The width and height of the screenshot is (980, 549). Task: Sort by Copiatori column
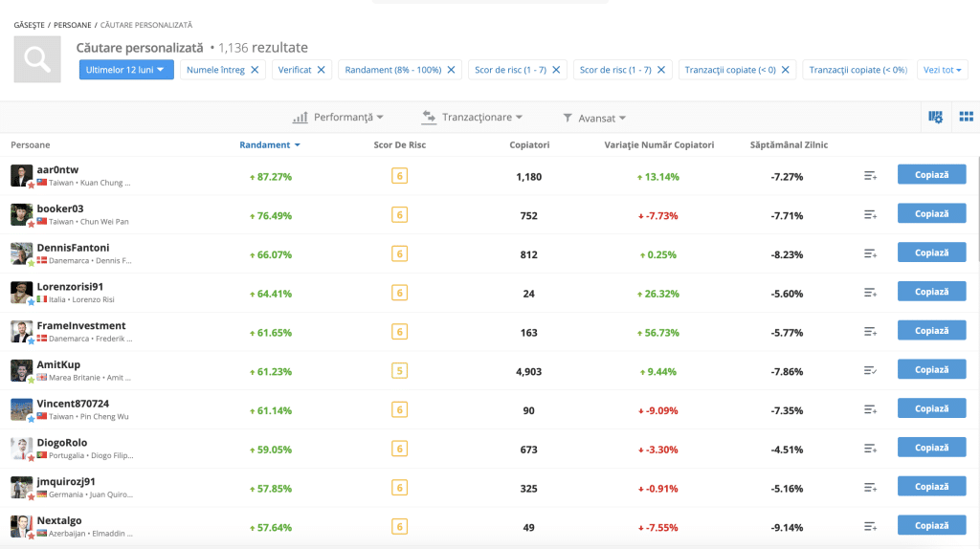coord(529,144)
